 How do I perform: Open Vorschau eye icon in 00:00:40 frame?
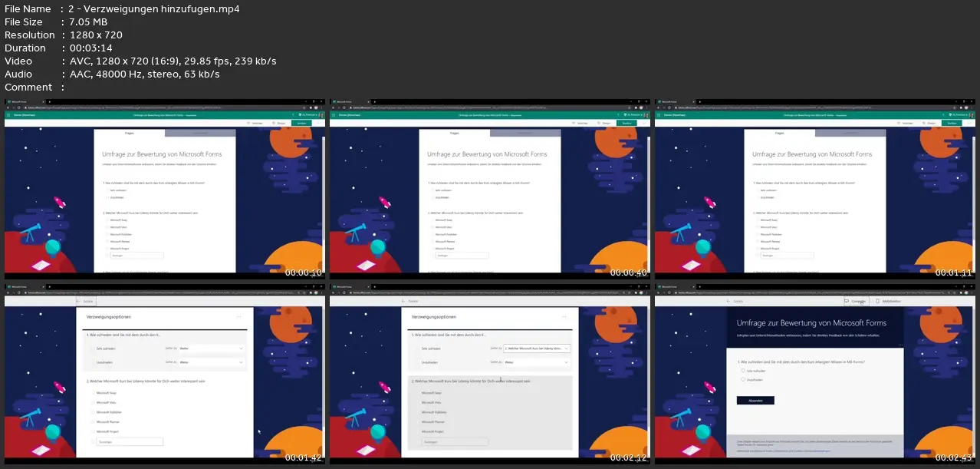[x=574, y=123]
